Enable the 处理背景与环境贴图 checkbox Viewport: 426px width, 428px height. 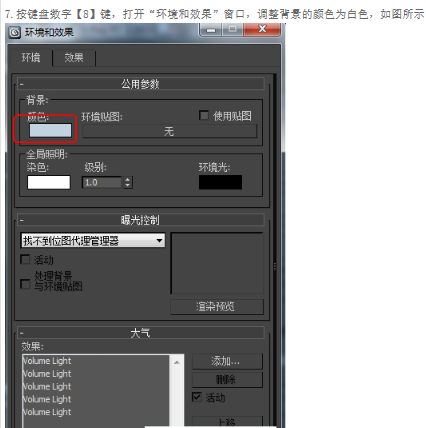pos(25,284)
